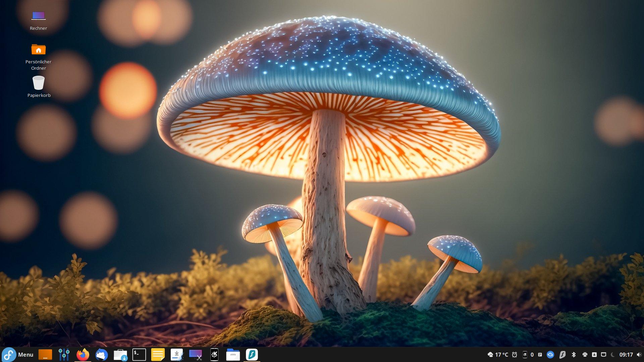Open the 09:17 clock calendar

[x=626, y=355]
